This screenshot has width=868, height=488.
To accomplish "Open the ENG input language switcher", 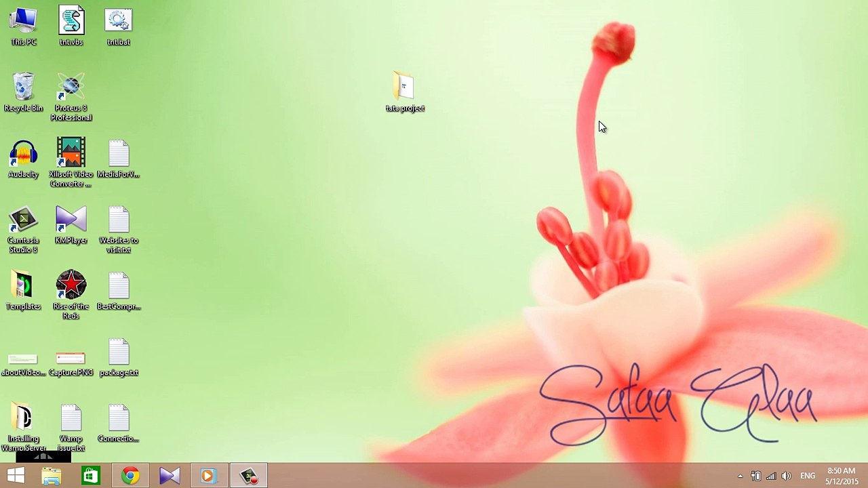I will tap(808, 476).
